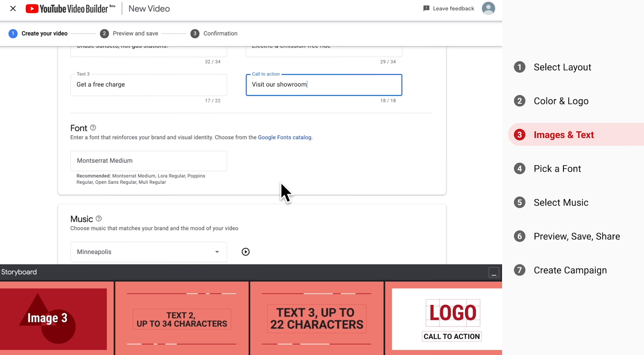Close the video builder with X icon

coord(13,8)
